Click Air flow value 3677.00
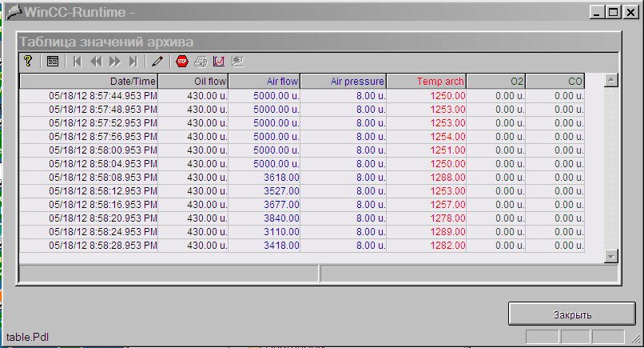Screen dimensions: 644x348 pyautogui.click(x=281, y=205)
